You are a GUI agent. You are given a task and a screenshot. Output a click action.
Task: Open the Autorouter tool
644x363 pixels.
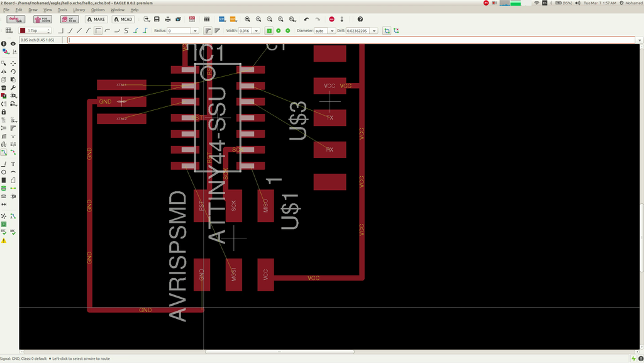coord(13,216)
